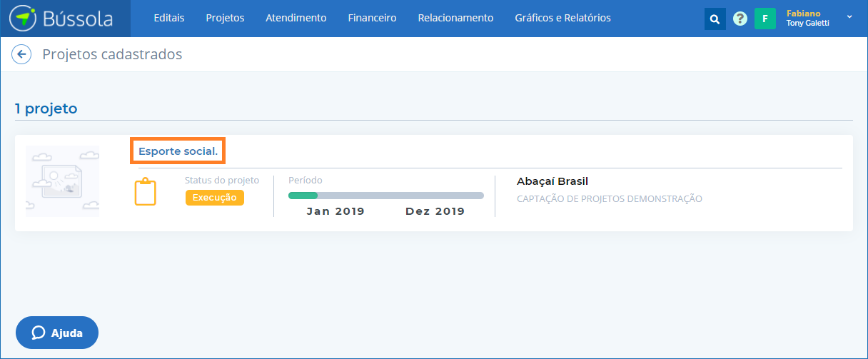Image resolution: width=868 pixels, height=359 pixels.
Task: Open the Financeiro menu
Action: tap(372, 18)
